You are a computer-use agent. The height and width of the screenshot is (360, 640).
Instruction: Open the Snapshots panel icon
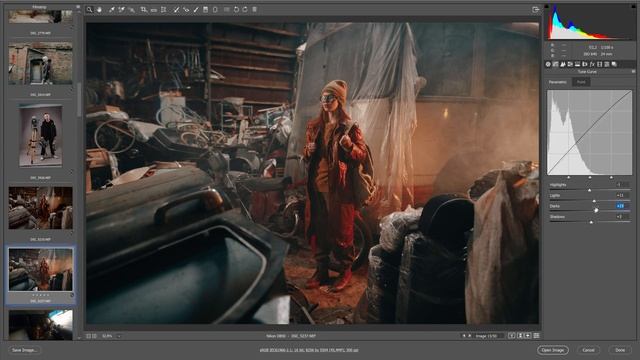pyautogui.click(x=614, y=64)
